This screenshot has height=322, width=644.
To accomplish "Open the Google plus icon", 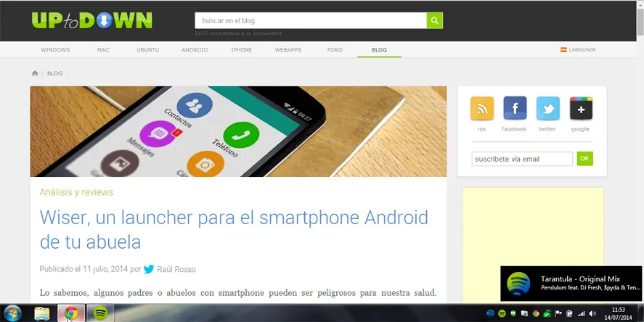I will (x=581, y=108).
